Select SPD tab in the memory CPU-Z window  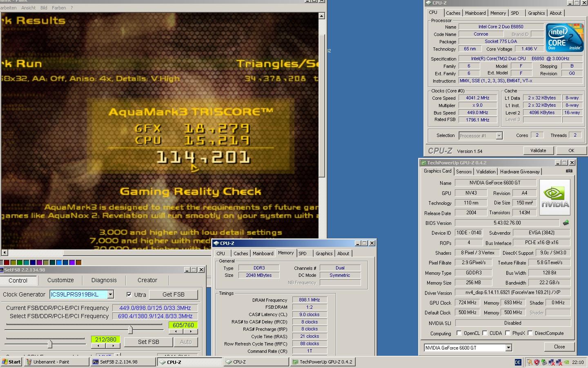303,254
